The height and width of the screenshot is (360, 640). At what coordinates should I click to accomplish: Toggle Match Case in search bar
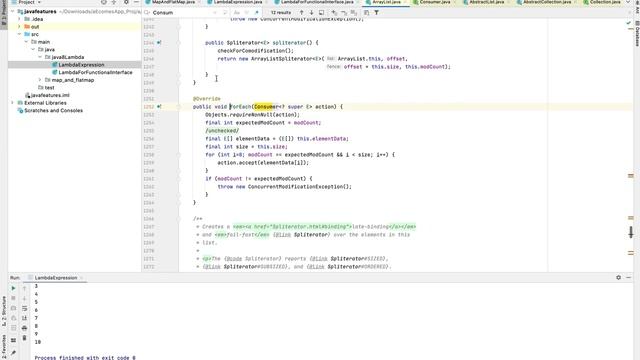(x=237, y=13)
